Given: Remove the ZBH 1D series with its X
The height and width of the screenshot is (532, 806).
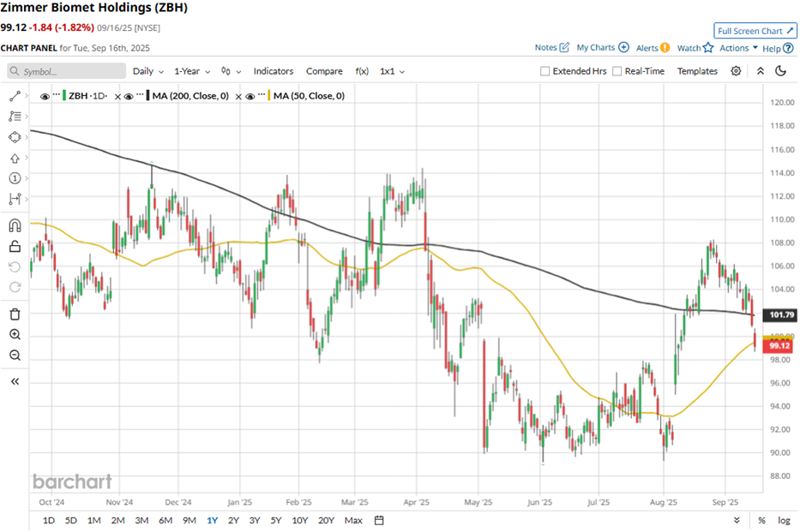Looking at the screenshot, I should pos(117,97).
